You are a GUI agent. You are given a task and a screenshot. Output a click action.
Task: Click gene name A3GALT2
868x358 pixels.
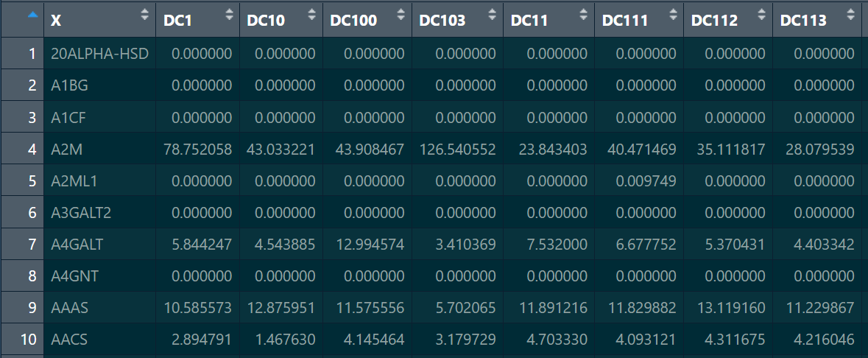point(81,213)
